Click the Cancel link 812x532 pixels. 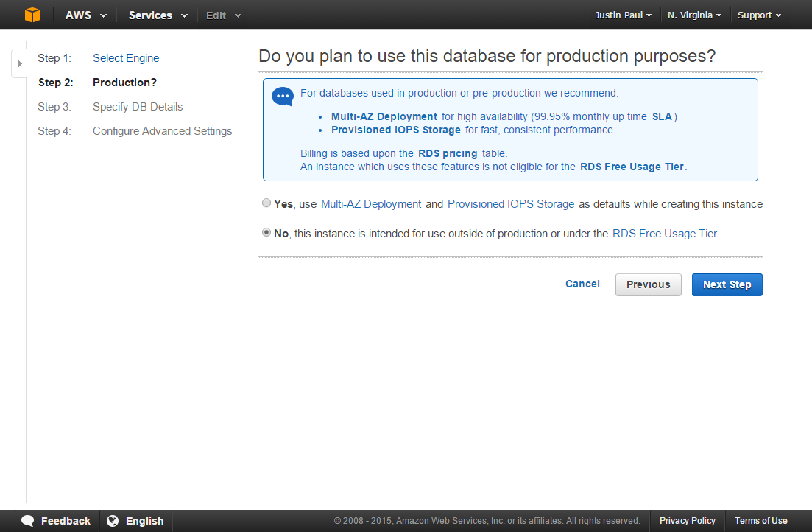point(582,284)
